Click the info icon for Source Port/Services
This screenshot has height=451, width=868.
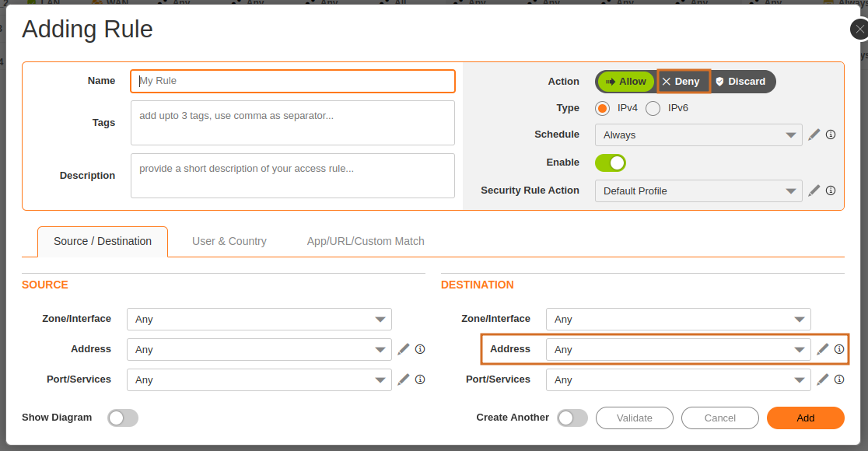coord(420,379)
